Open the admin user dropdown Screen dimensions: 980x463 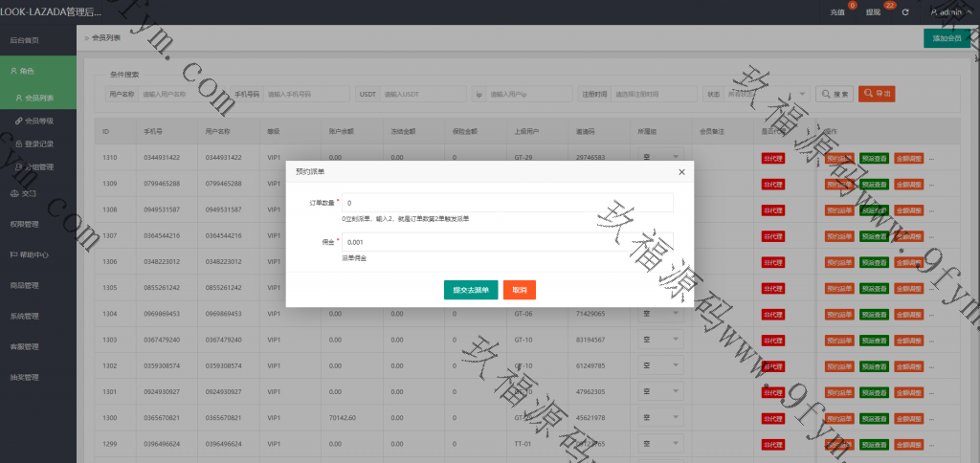coord(946,12)
